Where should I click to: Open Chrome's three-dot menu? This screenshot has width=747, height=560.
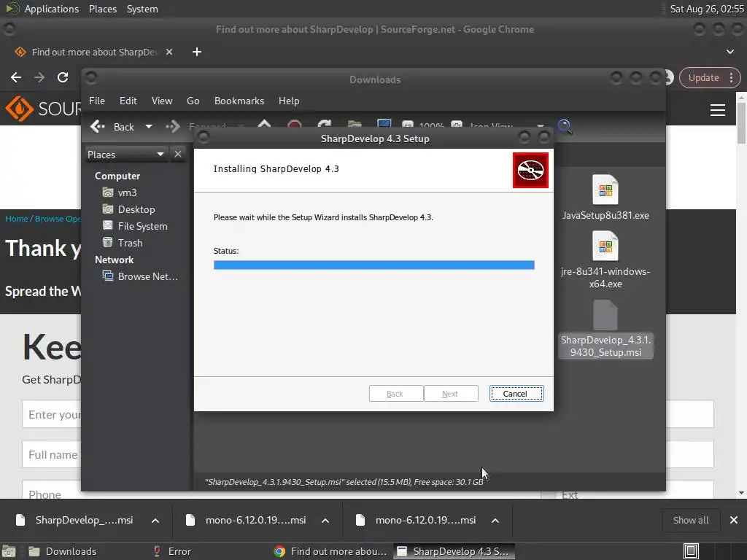731,77
